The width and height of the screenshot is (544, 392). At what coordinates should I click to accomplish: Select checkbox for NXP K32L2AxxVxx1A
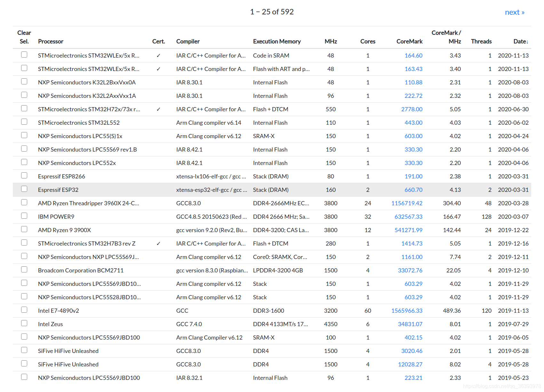click(24, 95)
